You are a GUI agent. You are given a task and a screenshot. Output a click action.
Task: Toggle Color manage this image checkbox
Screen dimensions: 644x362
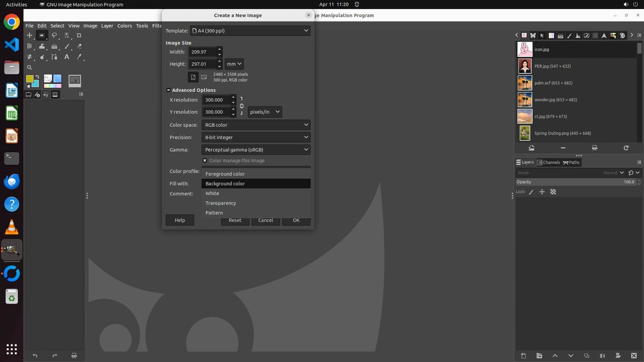(205, 161)
